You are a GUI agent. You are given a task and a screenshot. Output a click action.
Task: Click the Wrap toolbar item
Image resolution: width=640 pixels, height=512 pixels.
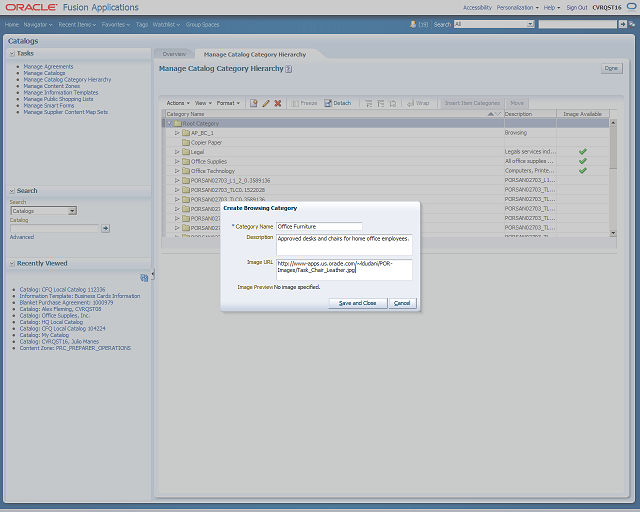tap(418, 103)
